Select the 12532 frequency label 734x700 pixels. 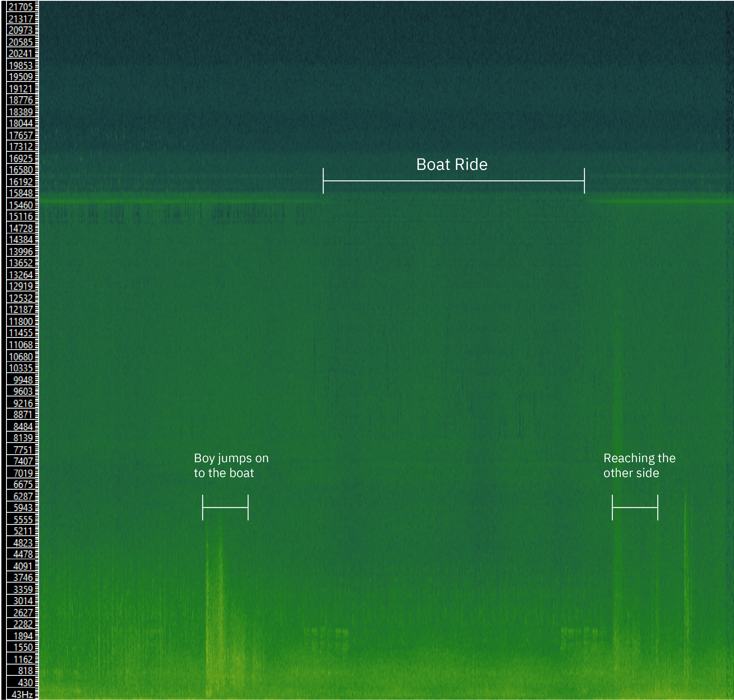21,298
